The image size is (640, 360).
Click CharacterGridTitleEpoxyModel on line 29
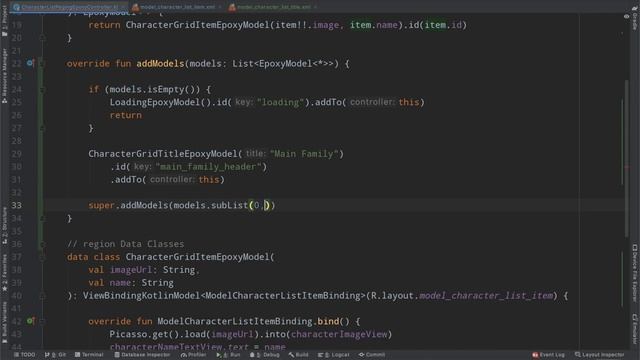tap(163, 154)
